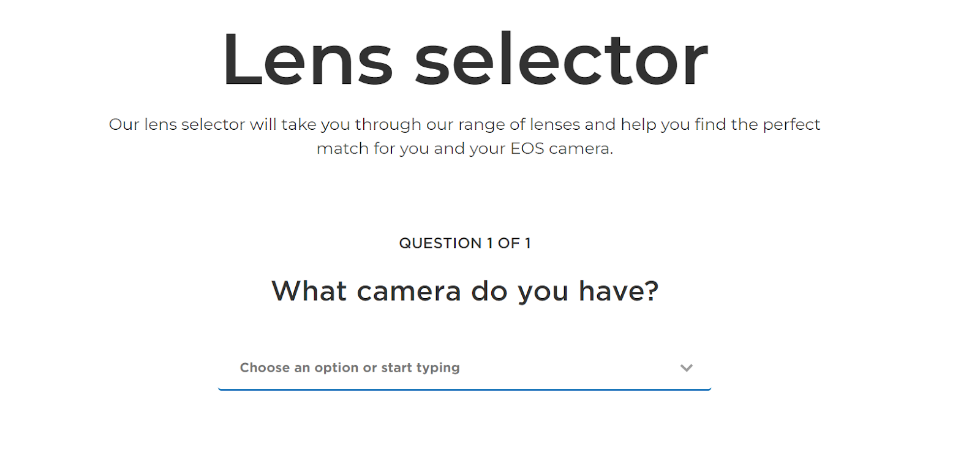Image resolution: width=980 pixels, height=458 pixels.
Task: Click the word 'typing' in the placeholder
Action: (437, 368)
